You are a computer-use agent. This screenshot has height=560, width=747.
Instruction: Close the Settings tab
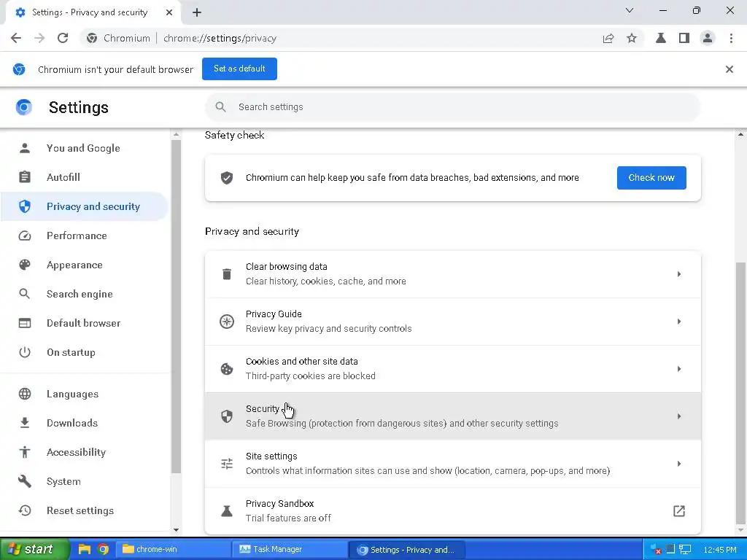(x=169, y=12)
